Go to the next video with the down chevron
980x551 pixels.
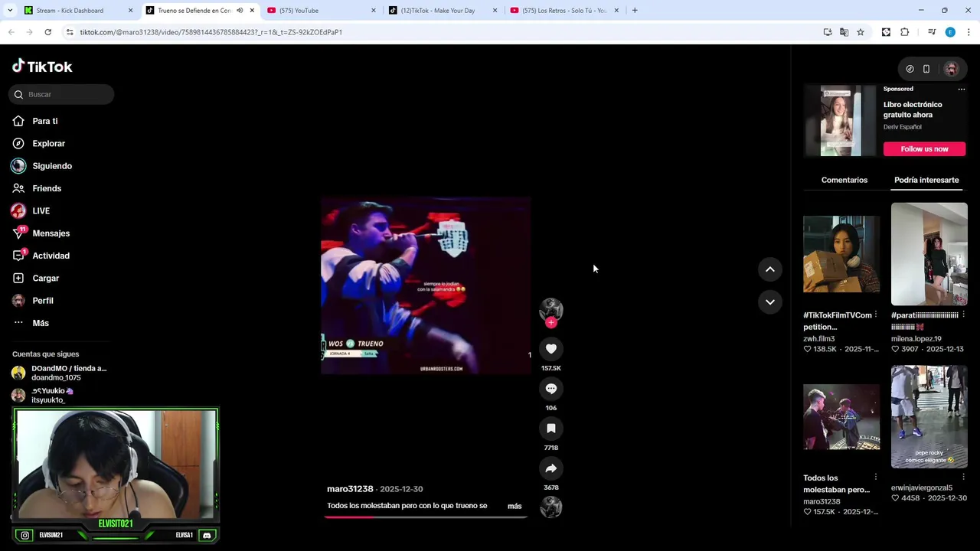tap(770, 302)
